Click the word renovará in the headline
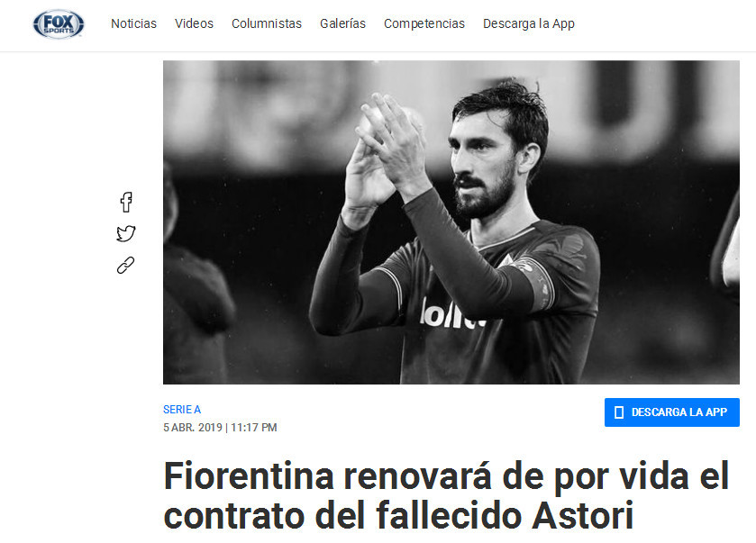This screenshot has height=543, width=756. point(417,476)
